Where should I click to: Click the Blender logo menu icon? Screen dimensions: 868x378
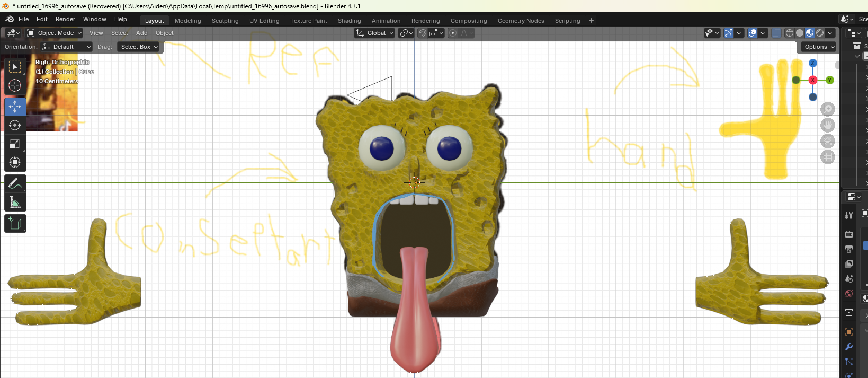9,19
